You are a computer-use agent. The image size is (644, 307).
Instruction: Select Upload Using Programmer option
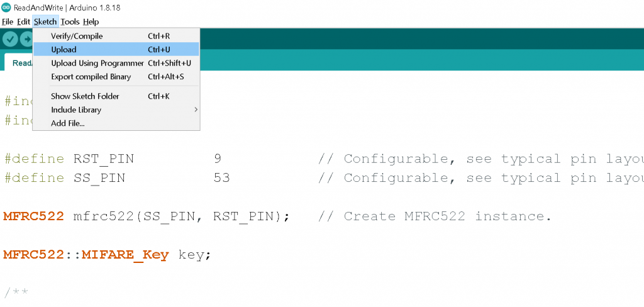[x=97, y=63]
